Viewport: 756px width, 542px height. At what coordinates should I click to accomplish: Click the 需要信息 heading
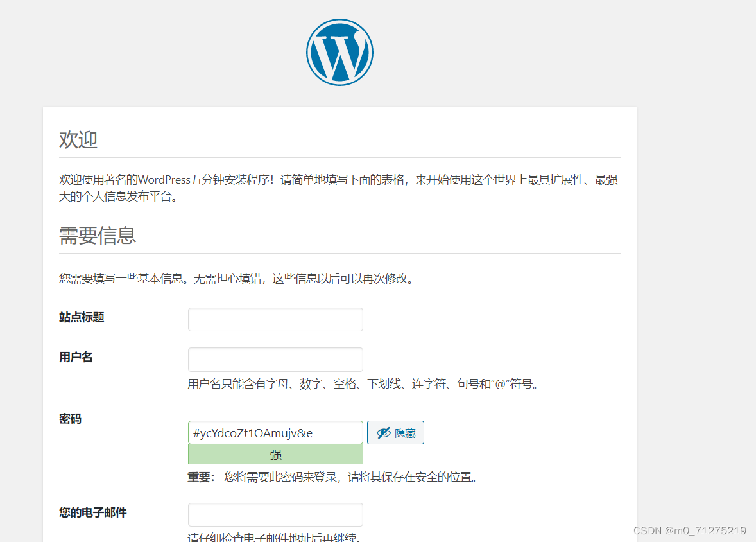click(98, 236)
